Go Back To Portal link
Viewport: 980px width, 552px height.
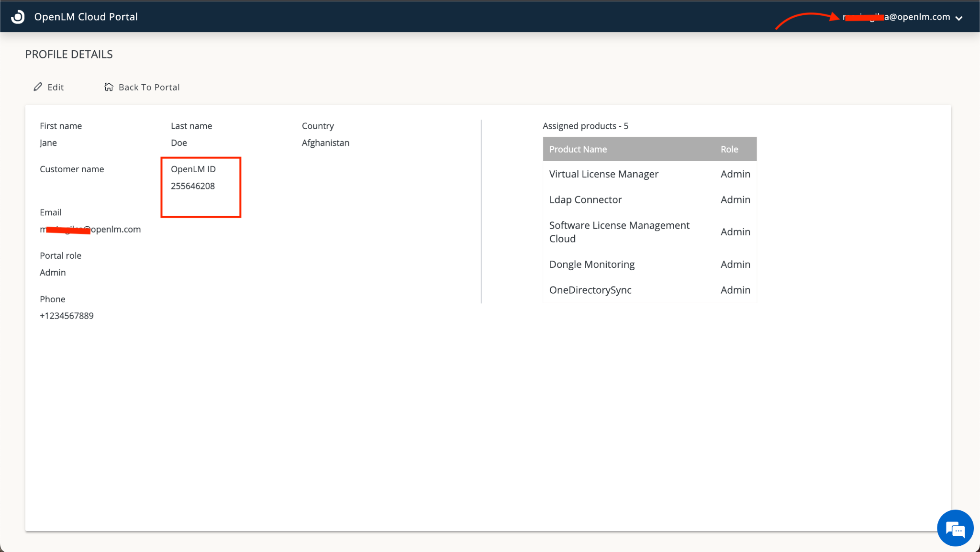tap(149, 87)
